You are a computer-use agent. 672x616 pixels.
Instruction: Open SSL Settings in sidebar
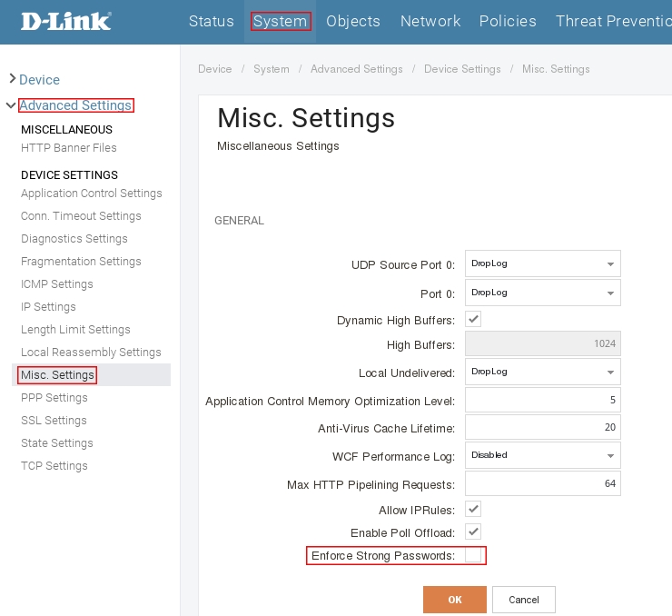54,421
